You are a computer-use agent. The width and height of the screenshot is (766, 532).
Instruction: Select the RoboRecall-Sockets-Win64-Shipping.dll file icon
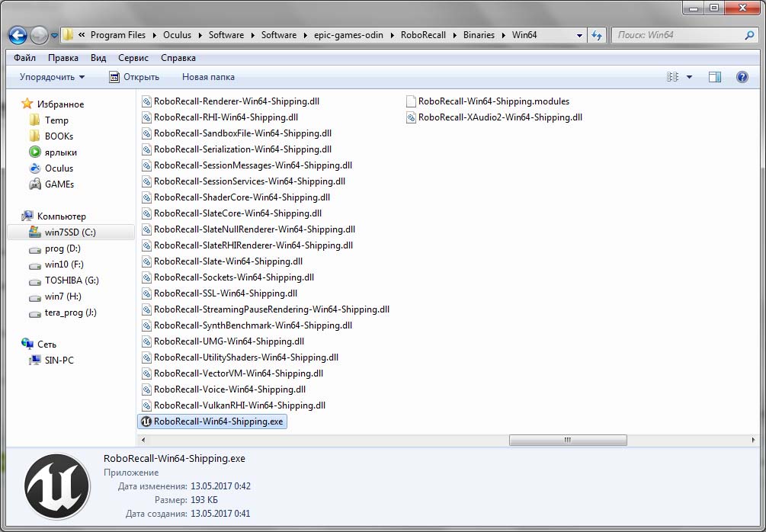[146, 277]
